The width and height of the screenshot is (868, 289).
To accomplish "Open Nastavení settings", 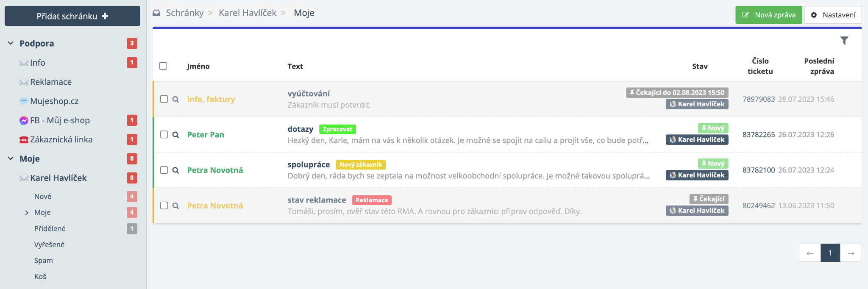I will click(833, 15).
